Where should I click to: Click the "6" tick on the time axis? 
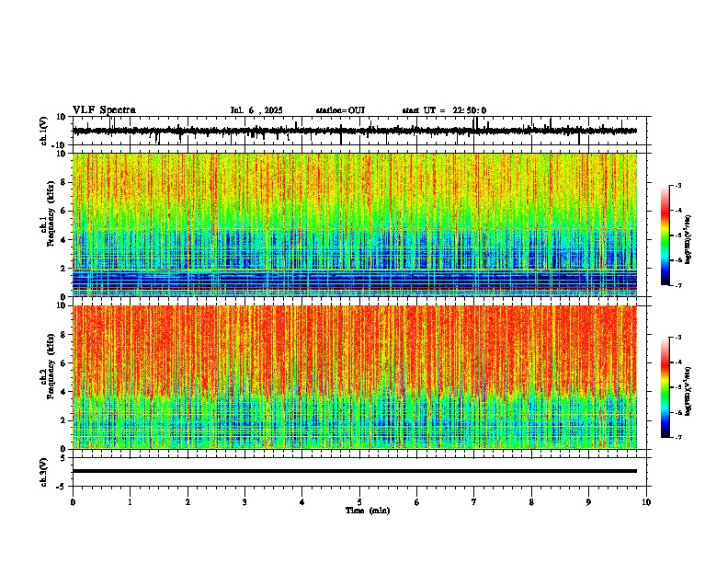click(x=417, y=502)
